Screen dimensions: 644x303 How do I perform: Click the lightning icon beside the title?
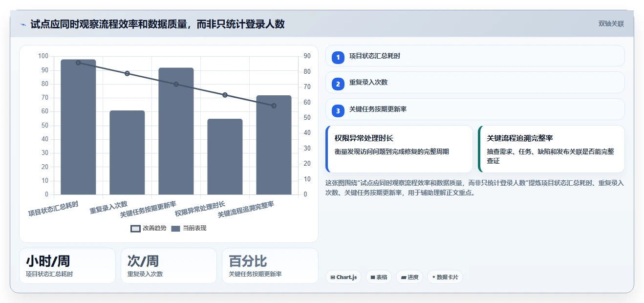click(23, 24)
